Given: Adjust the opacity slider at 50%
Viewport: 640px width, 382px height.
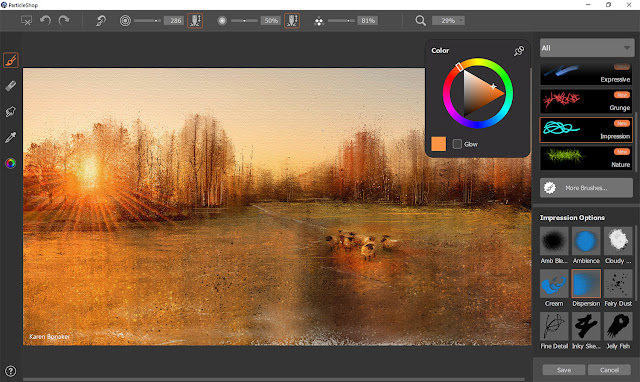Looking at the screenshot, I should (244, 20).
